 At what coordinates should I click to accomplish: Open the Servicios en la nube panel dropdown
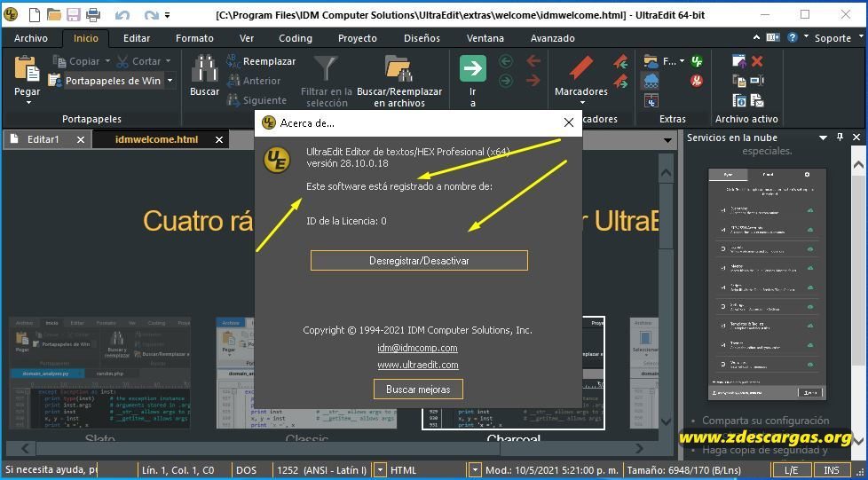(823, 138)
